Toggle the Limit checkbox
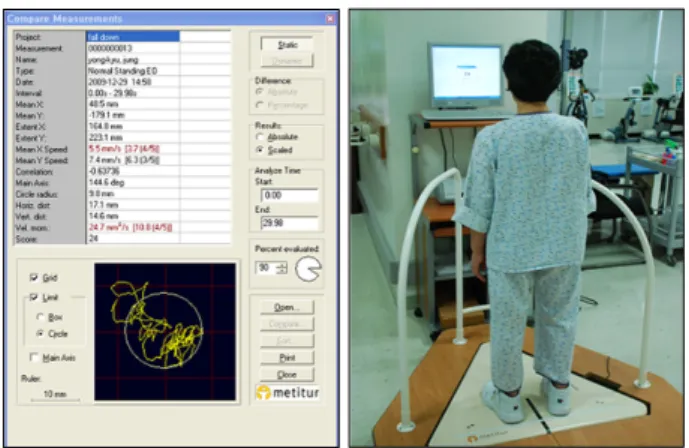This screenshot has height=448, width=689. 34,297
